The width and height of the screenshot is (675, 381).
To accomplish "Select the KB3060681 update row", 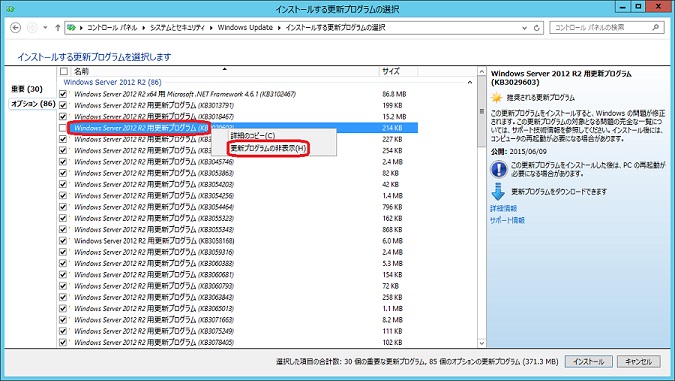I will tap(238, 275).
